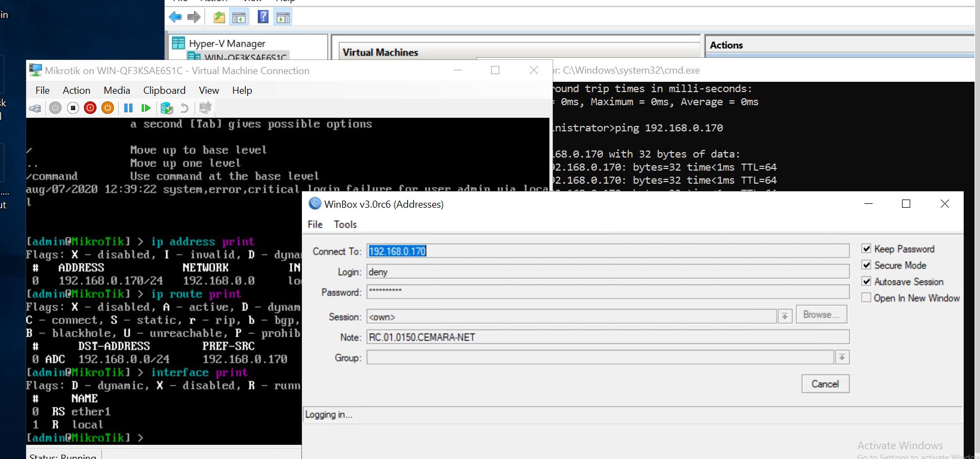This screenshot has height=459, width=980.
Task: Maximize the WinBox window
Action: [906, 203]
